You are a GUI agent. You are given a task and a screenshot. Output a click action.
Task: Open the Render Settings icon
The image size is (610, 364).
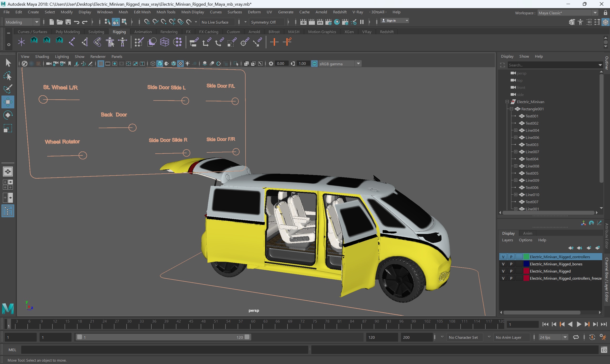coord(328,22)
